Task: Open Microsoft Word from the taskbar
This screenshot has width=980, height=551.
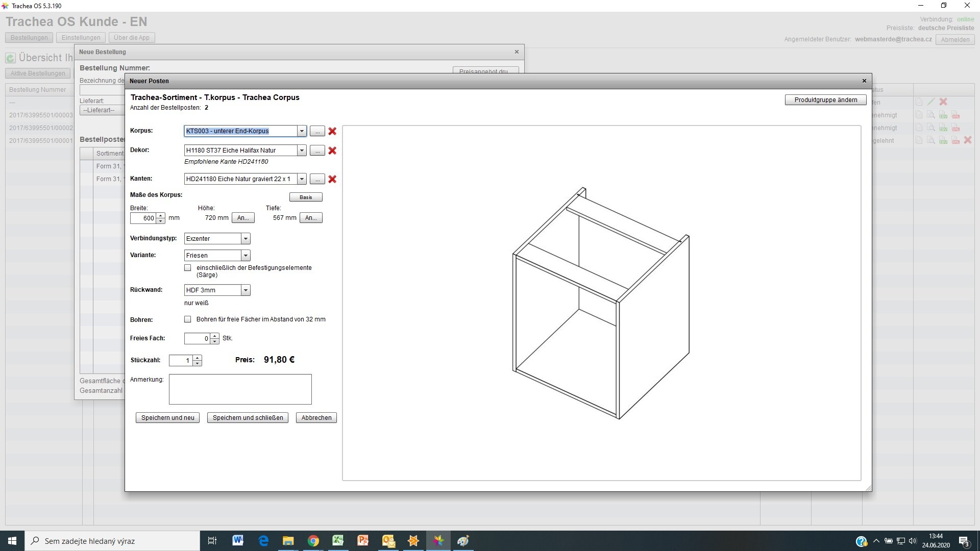Action: coord(238,541)
